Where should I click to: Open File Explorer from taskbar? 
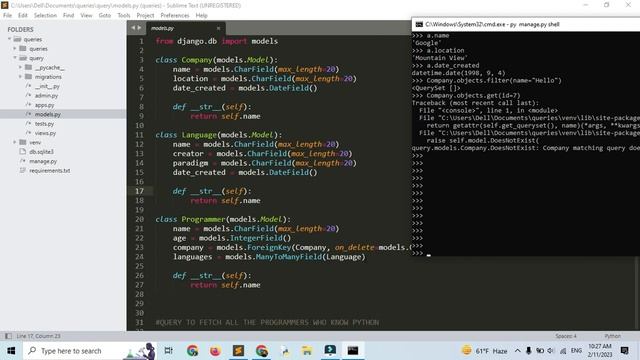307,351
